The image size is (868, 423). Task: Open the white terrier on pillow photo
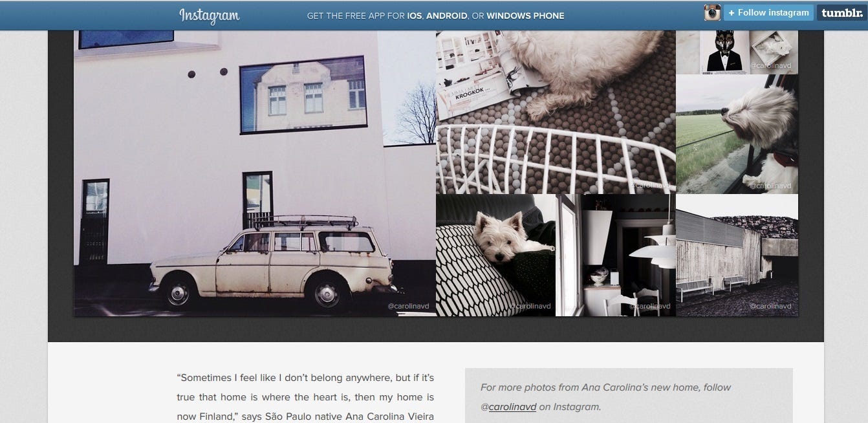click(x=495, y=255)
